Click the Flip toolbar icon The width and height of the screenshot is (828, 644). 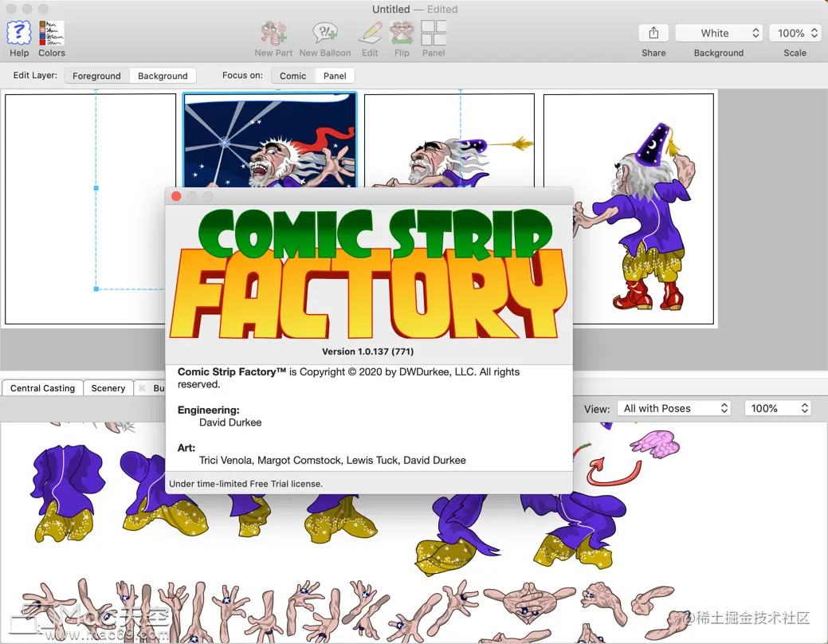click(402, 33)
